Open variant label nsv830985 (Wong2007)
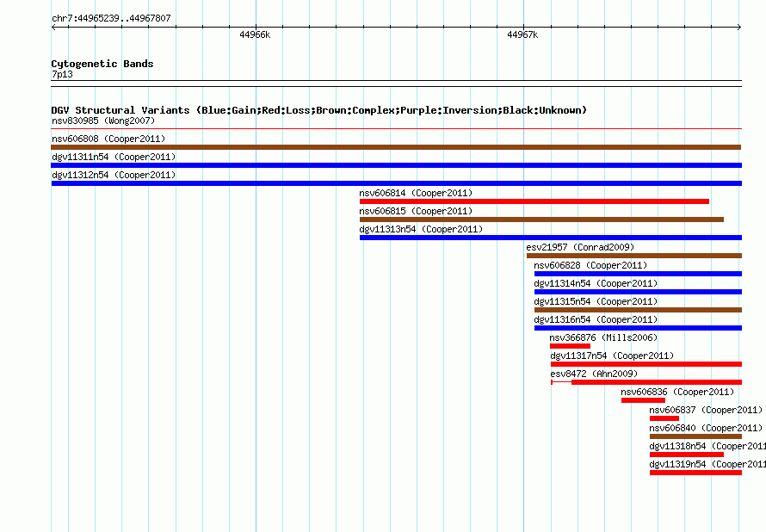 [x=103, y=121]
